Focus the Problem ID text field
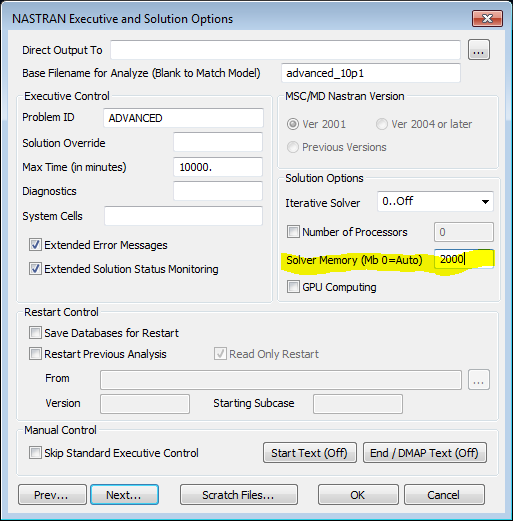Image resolution: width=513 pixels, height=521 pixels. point(183,118)
